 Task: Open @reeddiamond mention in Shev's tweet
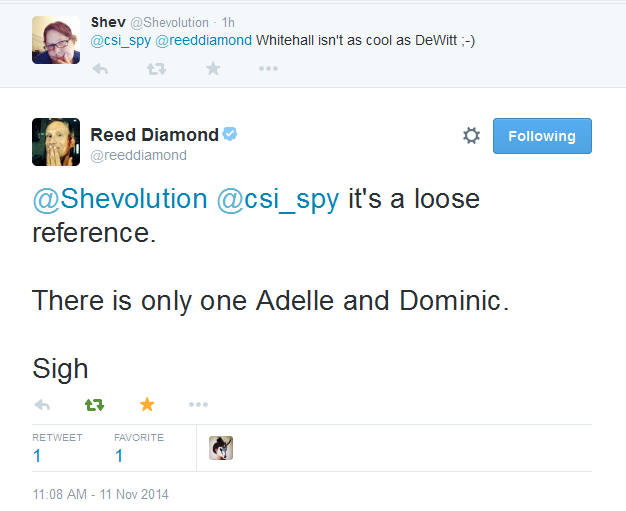pos(203,40)
